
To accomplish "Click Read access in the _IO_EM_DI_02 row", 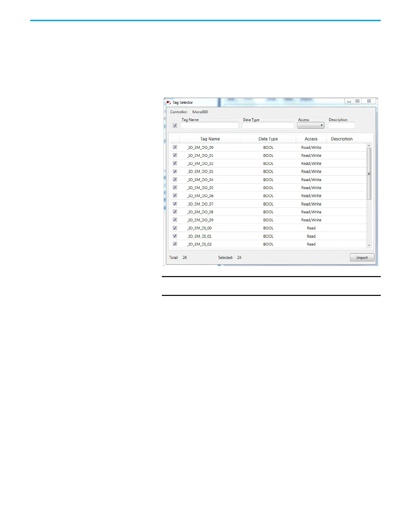I will coord(311,244).
